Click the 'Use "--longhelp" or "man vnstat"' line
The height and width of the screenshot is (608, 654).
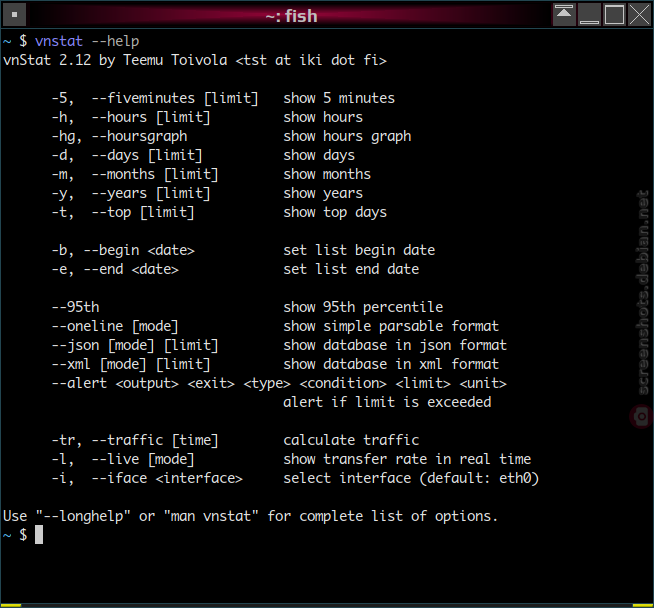(x=250, y=517)
